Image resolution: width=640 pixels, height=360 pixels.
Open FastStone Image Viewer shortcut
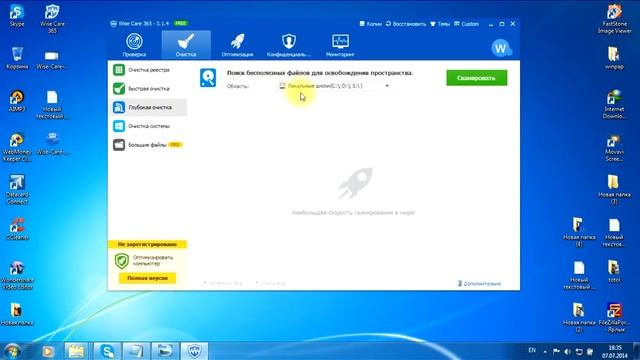click(614, 19)
